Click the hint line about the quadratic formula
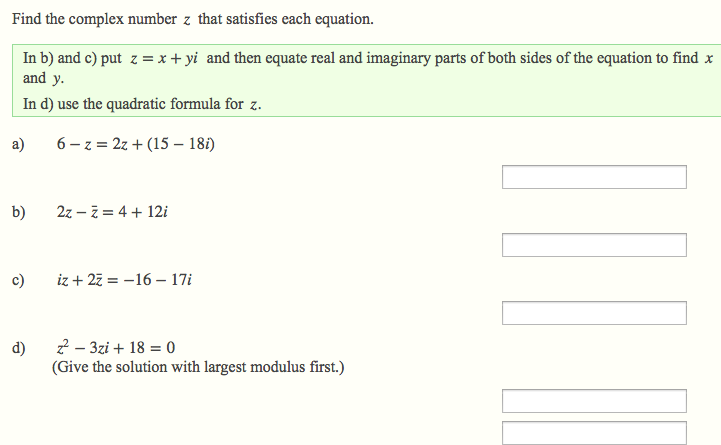The height and width of the screenshot is (445, 721). pos(142,104)
